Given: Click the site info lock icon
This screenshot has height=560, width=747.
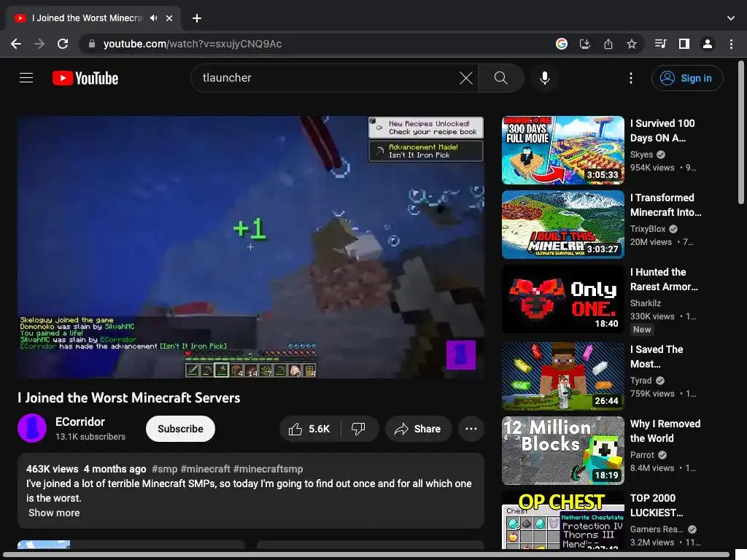Looking at the screenshot, I should pos(92,44).
